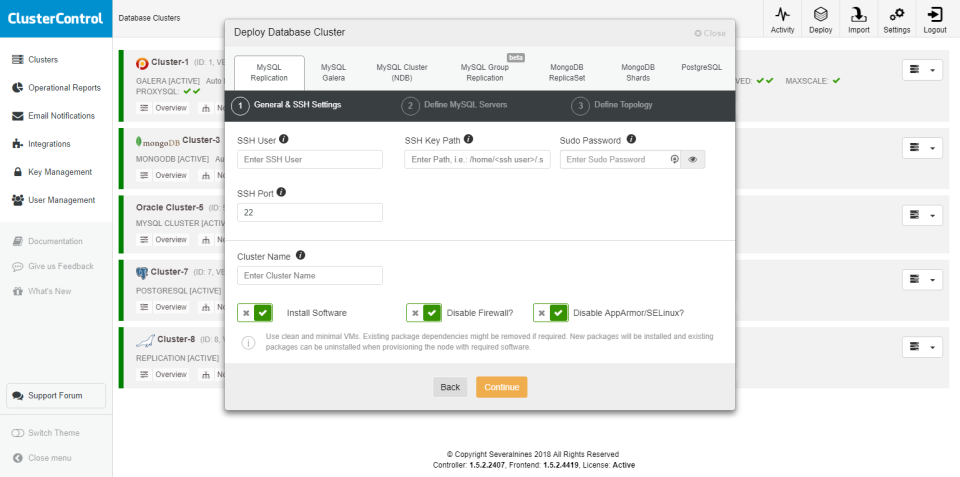Click the mongoDB logo on Cluster-3
The image size is (960, 477).
click(x=157, y=141)
